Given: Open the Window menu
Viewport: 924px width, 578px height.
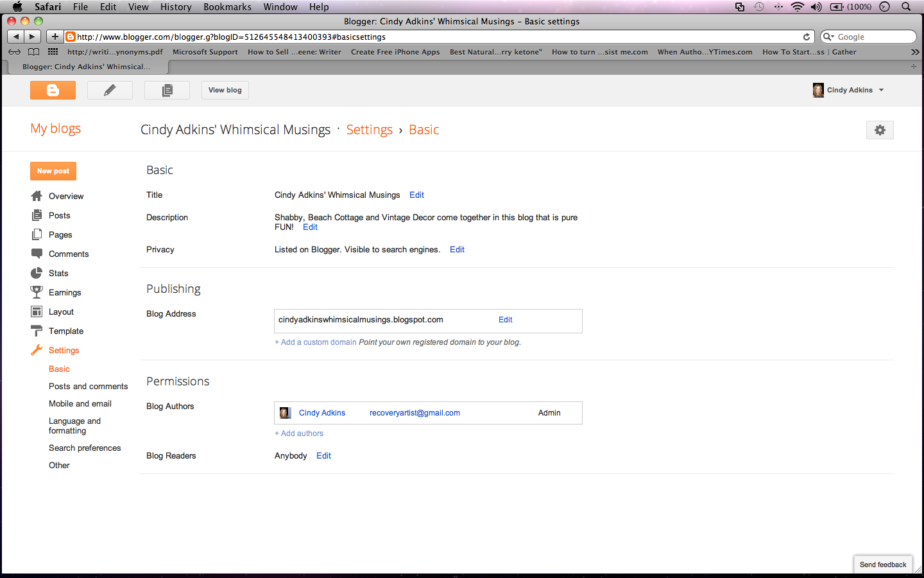Looking at the screenshot, I should [x=280, y=6].
